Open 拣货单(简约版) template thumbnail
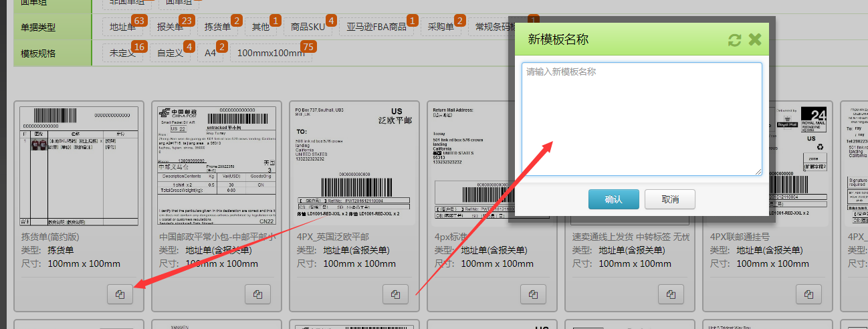 [79, 166]
